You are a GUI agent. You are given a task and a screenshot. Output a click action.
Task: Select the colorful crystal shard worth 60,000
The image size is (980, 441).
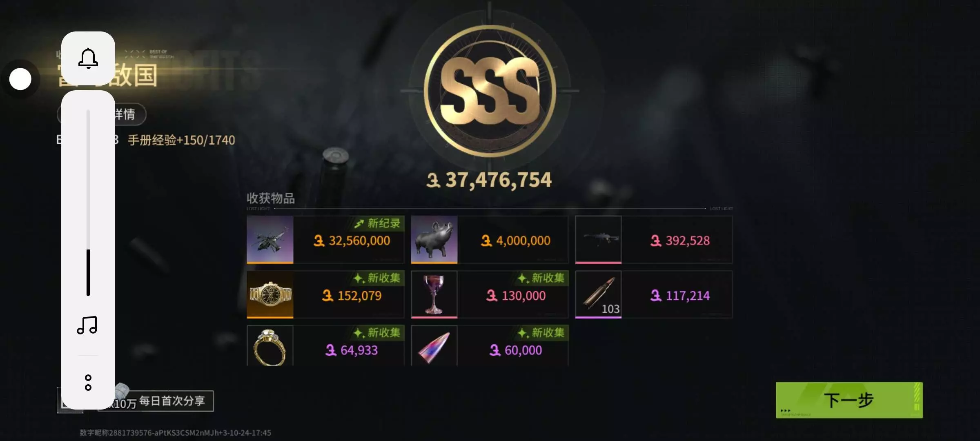pos(490,345)
